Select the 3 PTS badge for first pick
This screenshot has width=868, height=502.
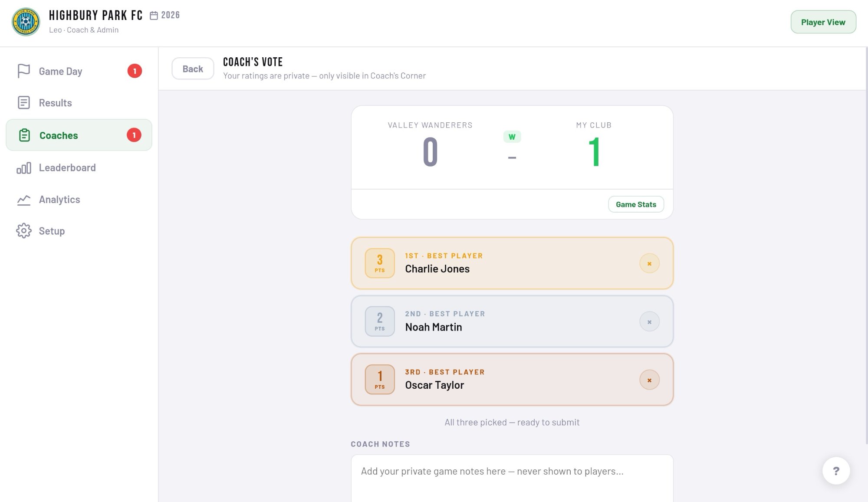(380, 263)
